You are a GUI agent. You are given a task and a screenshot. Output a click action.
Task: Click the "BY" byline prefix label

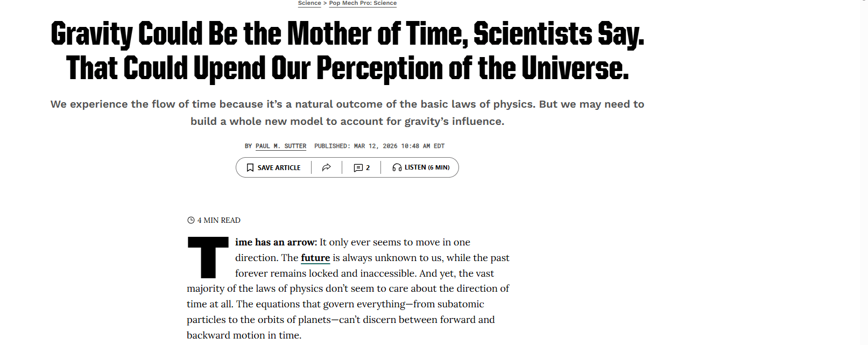pos(249,146)
